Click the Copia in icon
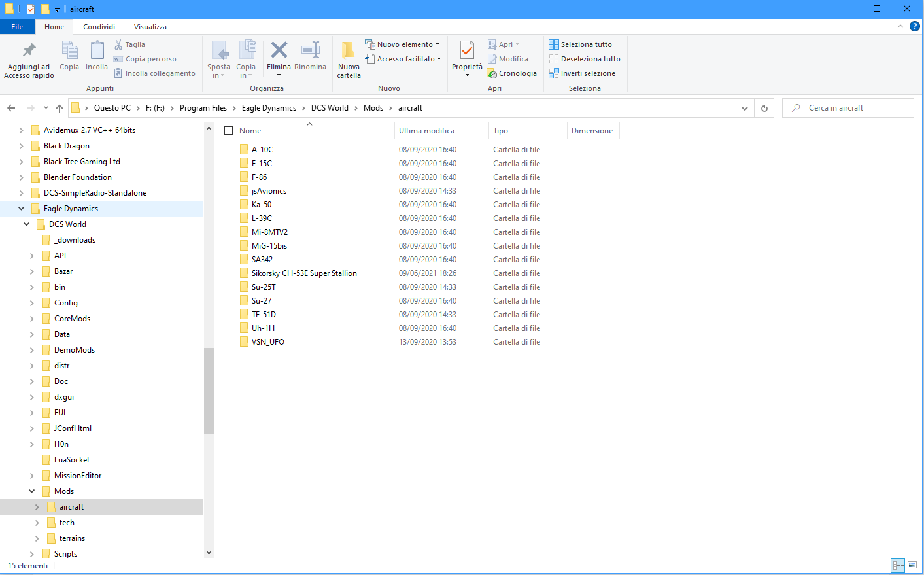 pos(247,50)
